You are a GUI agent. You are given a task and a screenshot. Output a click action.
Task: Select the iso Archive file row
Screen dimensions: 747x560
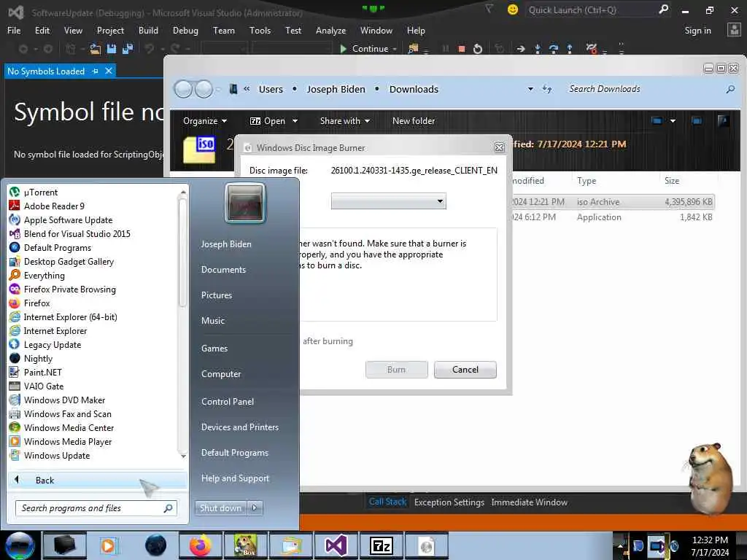[613, 202]
